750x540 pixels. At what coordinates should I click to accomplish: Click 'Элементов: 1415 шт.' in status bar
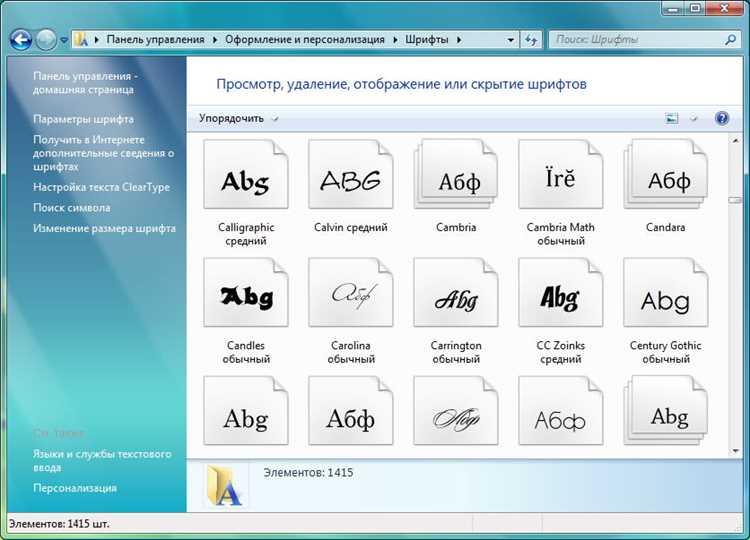point(59,524)
